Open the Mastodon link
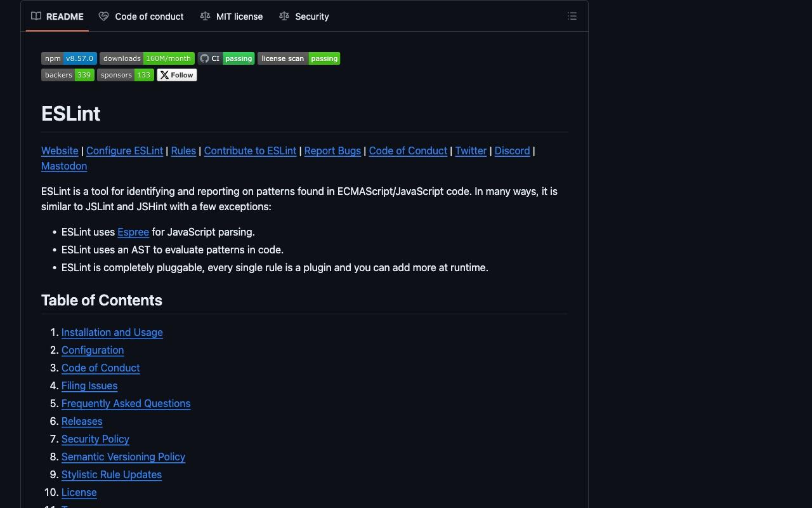Screen dimensions: 812x508 point(64,166)
